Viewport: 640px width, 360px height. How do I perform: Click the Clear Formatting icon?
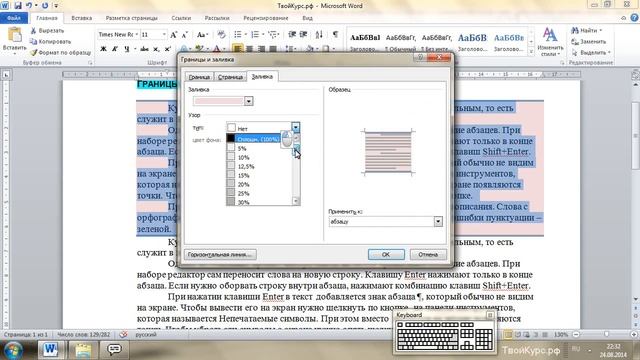[x=221, y=35]
